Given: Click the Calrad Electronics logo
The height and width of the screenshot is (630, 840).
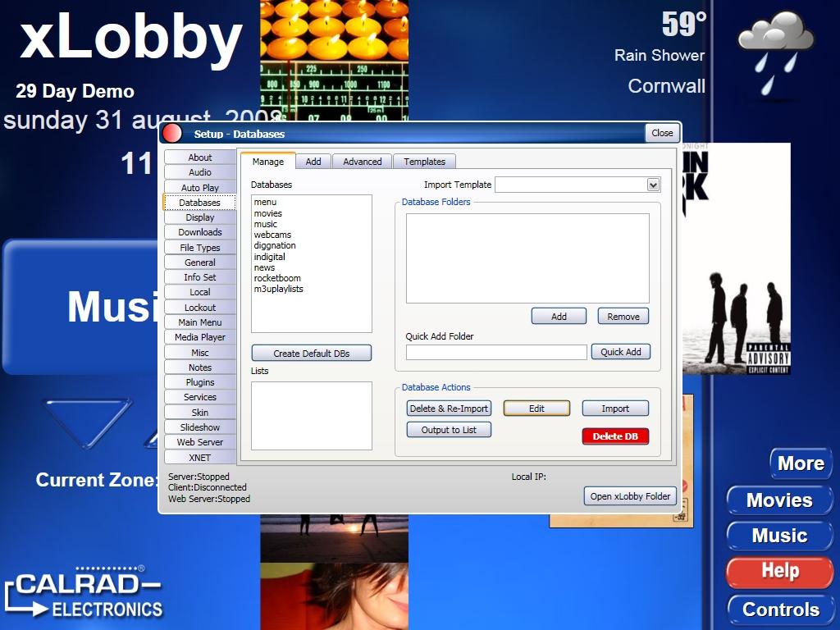Looking at the screenshot, I should click(x=84, y=592).
